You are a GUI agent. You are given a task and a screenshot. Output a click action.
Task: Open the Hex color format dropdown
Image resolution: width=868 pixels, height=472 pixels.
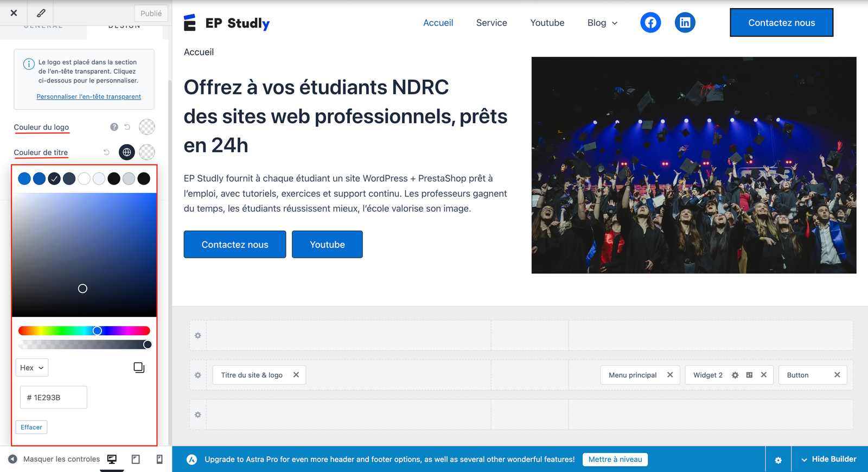pyautogui.click(x=32, y=368)
